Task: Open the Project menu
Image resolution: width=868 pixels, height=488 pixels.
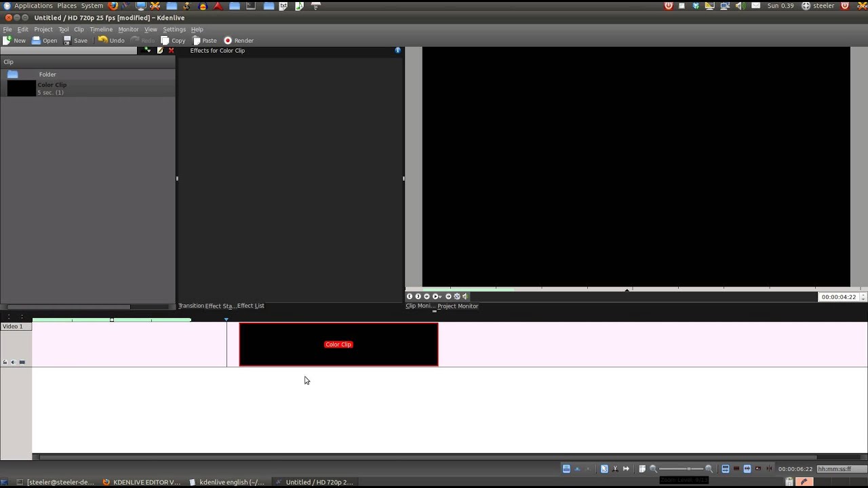Action: point(43,29)
